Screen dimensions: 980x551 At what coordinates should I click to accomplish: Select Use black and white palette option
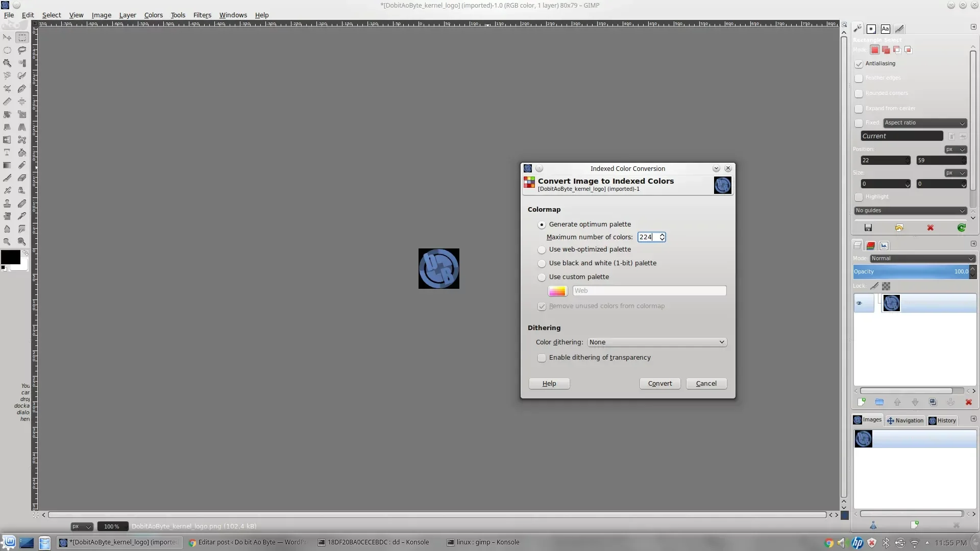[x=542, y=263]
